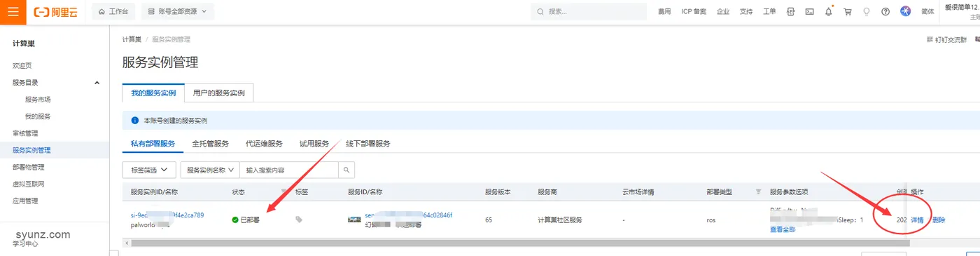Viewport: 980px width, 256px height.
Task: Click the AI assistant icon after 工单
Action: pos(791,12)
